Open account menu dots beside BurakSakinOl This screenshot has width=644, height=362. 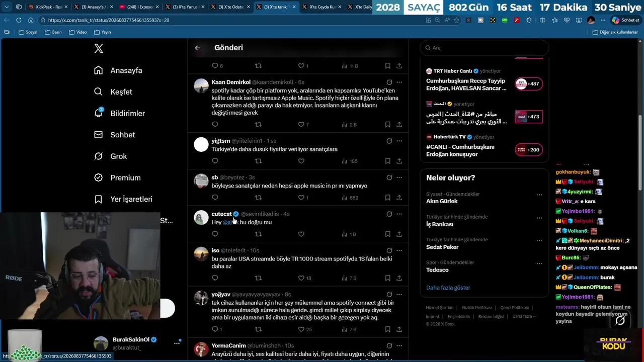coord(177,343)
